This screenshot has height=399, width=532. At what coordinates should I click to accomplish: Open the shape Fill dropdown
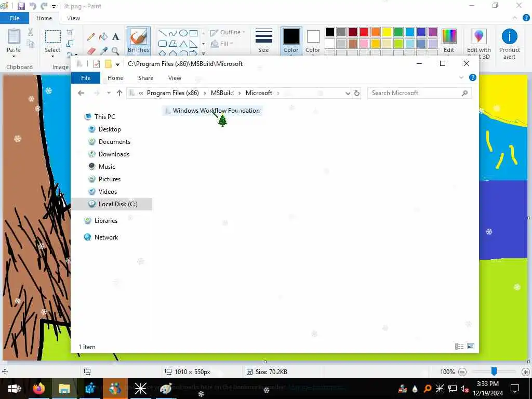222,44
